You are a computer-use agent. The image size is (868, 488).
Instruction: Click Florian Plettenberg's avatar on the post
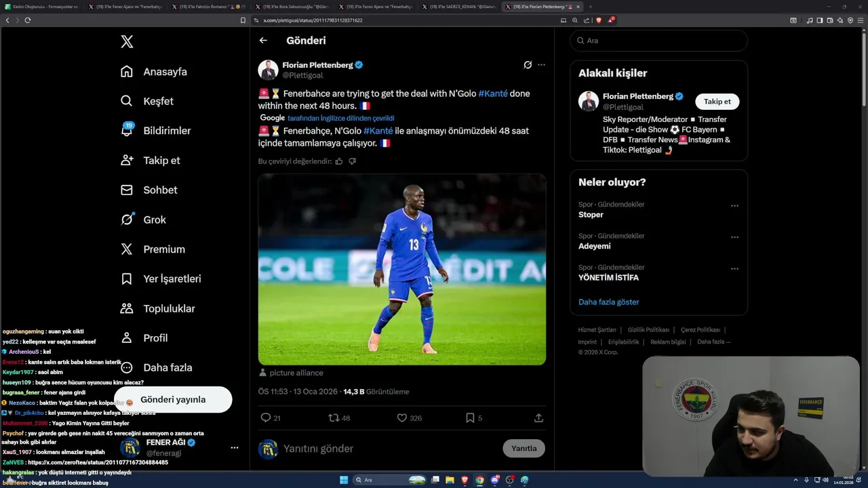(268, 70)
